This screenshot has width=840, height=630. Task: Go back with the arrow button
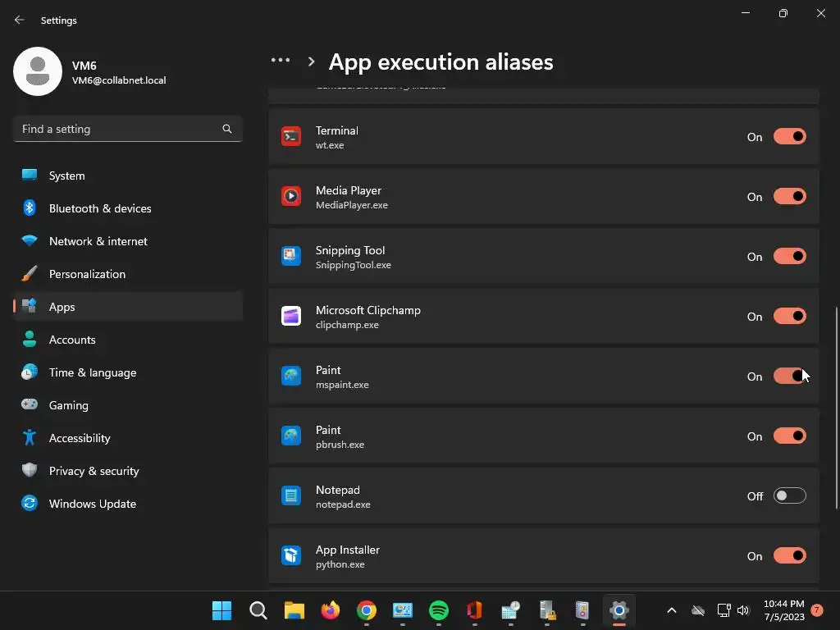click(20, 20)
